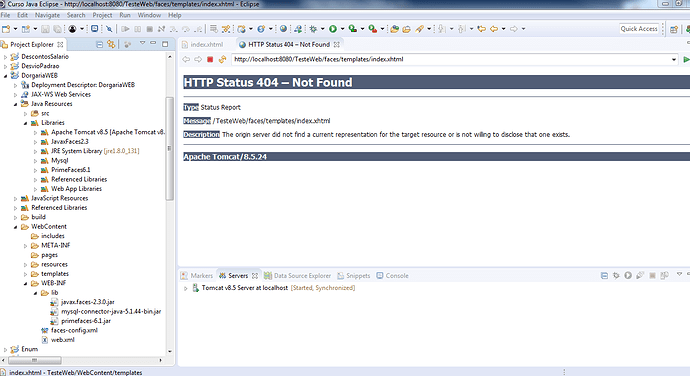Screen dimensions: 690x376
Task: Switch to the Snippets tab
Action: (x=354, y=276)
